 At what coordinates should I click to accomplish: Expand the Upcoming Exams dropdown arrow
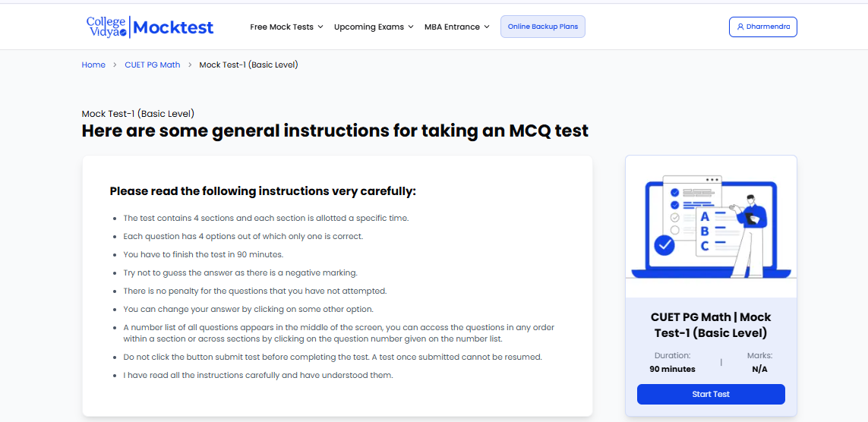(411, 27)
